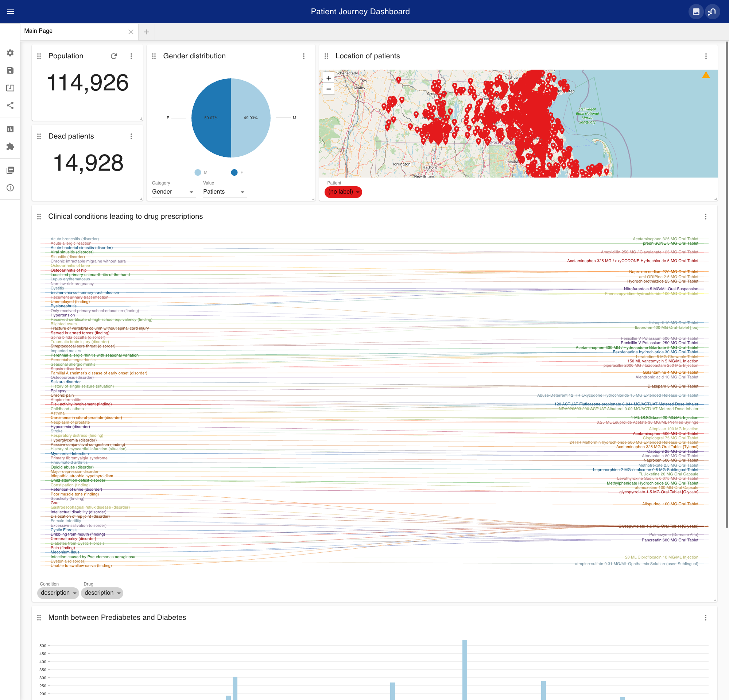729x700 pixels.
Task: Open the extensions puzzle icon
Action: pyautogui.click(x=11, y=147)
